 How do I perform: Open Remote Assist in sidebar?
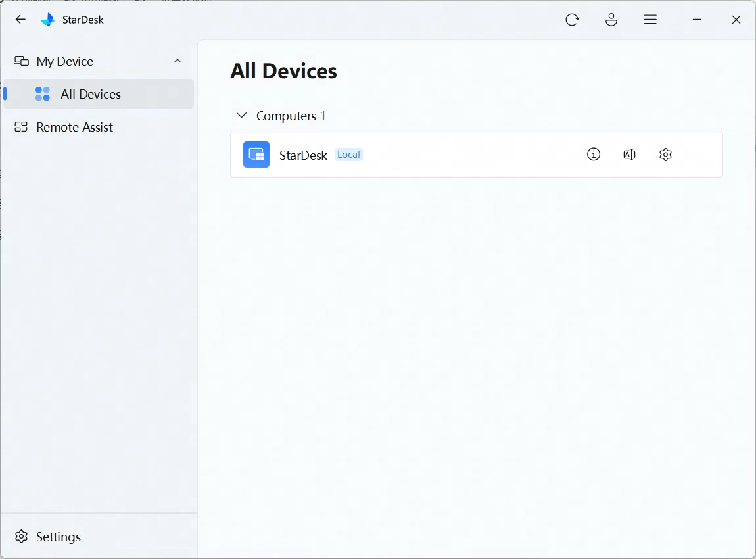click(x=99, y=127)
